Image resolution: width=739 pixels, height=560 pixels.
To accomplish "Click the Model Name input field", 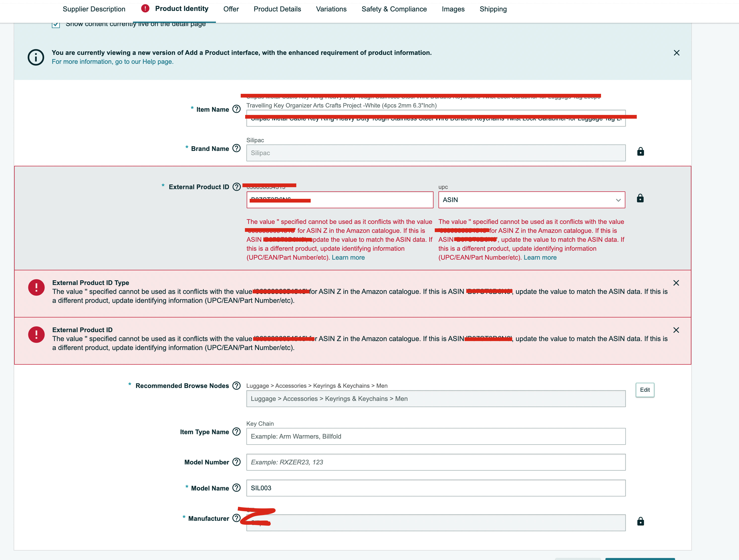I will pos(436,488).
